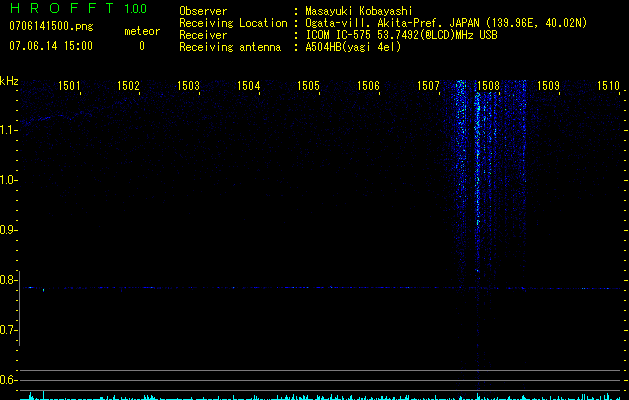
Task: Click the 1.1 kHz axis label
Action: point(7,130)
